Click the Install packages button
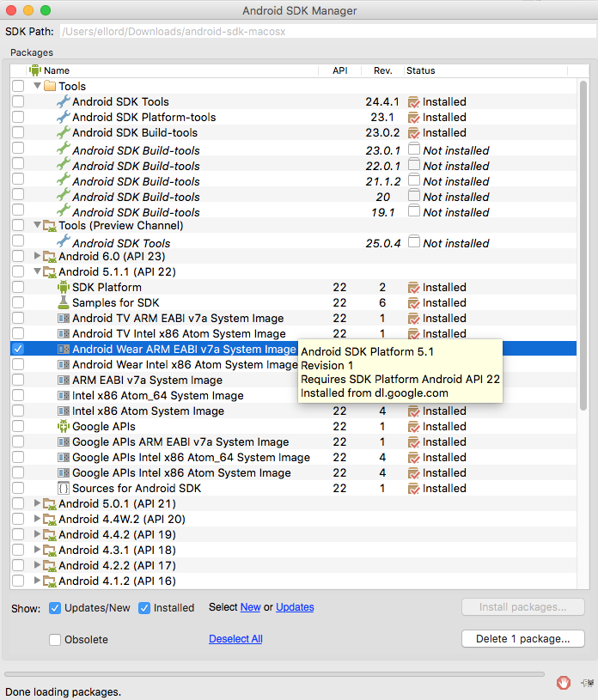The image size is (598, 700). pos(523,607)
